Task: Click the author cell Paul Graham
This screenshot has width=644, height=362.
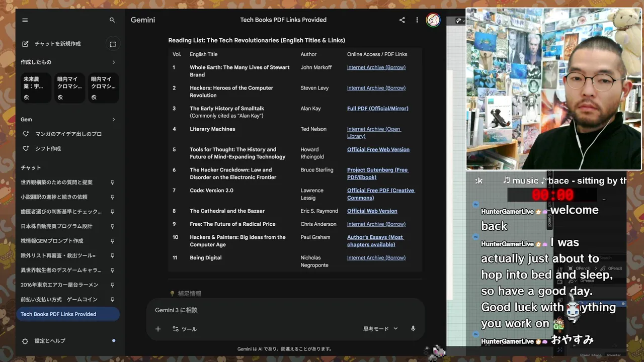Action: click(x=315, y=237)
